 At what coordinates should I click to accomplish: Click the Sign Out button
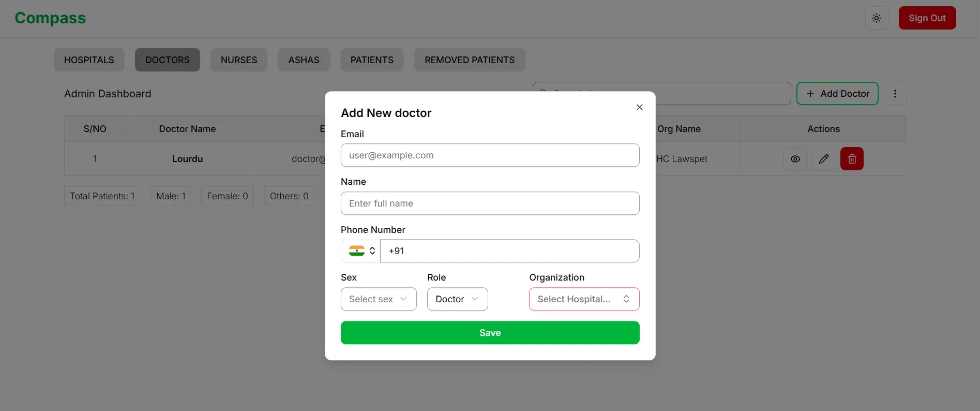click(927, 18)
